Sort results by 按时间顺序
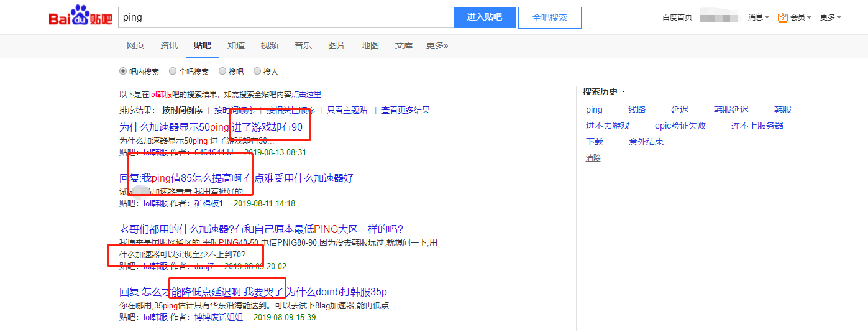This screenshot has height=332, width=868. point(234,111)
